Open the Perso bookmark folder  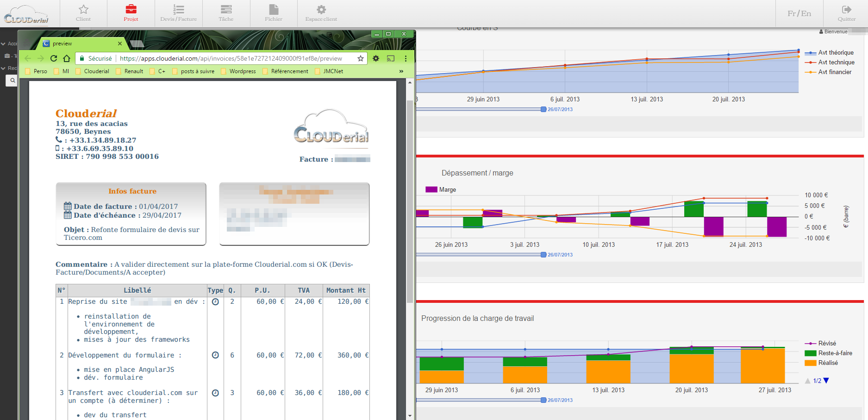click(36, 71)
